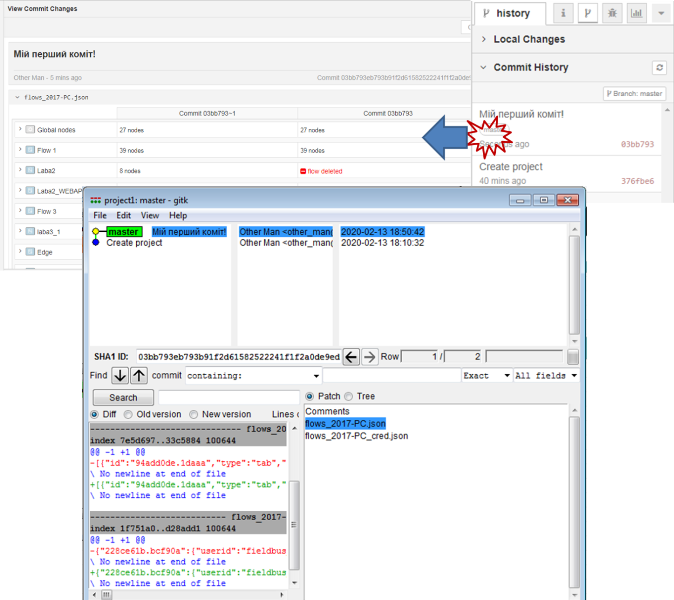Screen dimensions: 674x600
Task: Open the Exact match type dropdown
Action: pyautogui.click(x=486, y=376)
